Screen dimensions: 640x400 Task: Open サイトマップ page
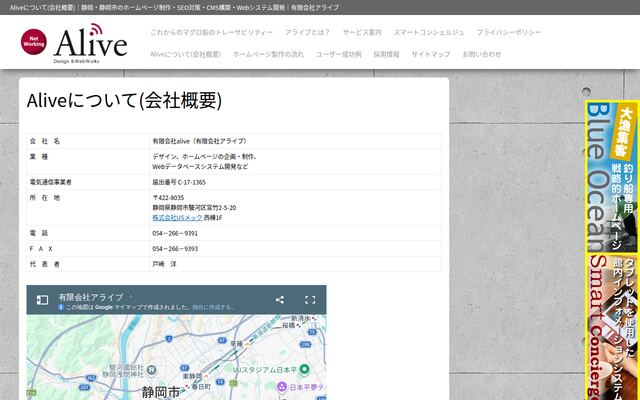coord(431,54)
